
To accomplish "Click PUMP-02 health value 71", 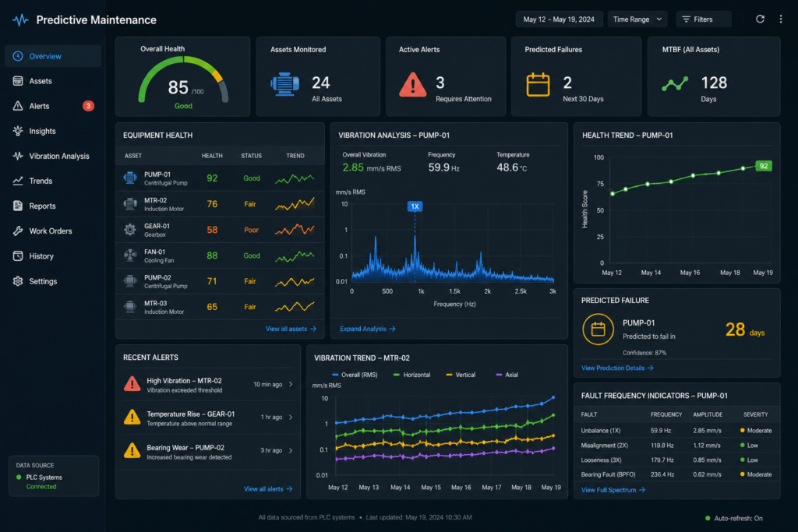I will pos(212,281).
